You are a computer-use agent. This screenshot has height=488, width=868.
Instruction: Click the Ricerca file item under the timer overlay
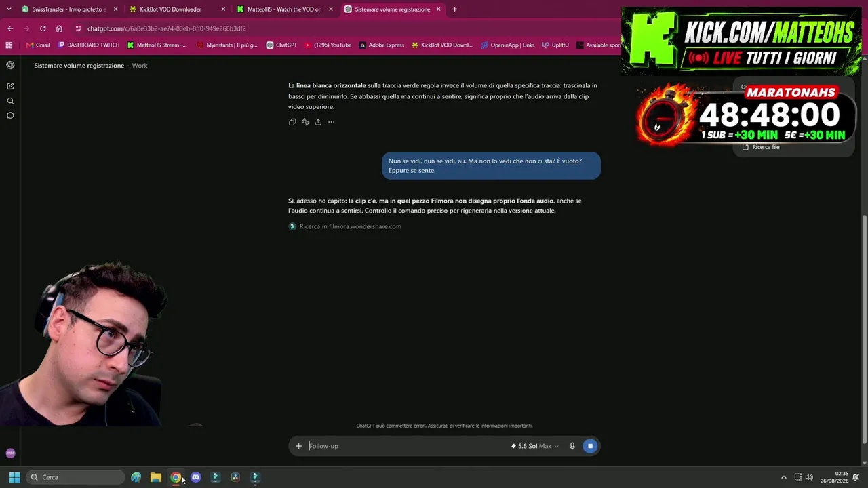click(x=761, y=147)
